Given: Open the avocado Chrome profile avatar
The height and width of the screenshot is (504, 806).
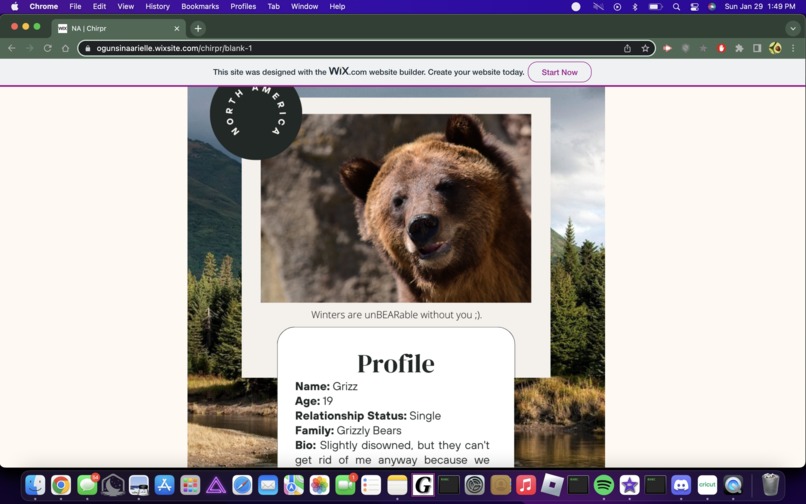Looking at the screenshot, I should [775, 48].
